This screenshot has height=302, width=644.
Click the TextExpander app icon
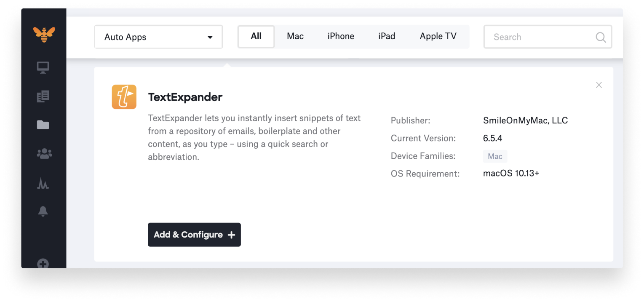coord(124,96)
